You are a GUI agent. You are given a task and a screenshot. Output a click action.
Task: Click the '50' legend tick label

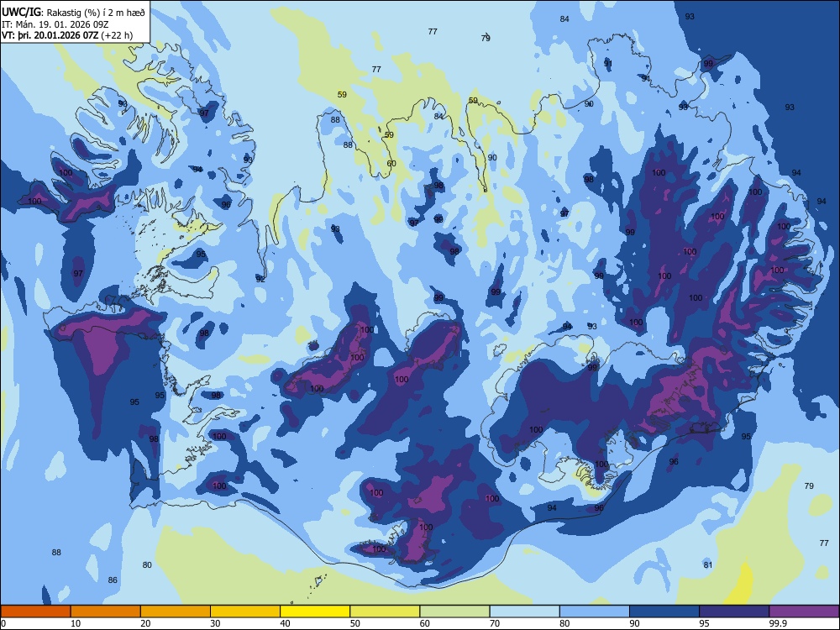click(354, 623)
